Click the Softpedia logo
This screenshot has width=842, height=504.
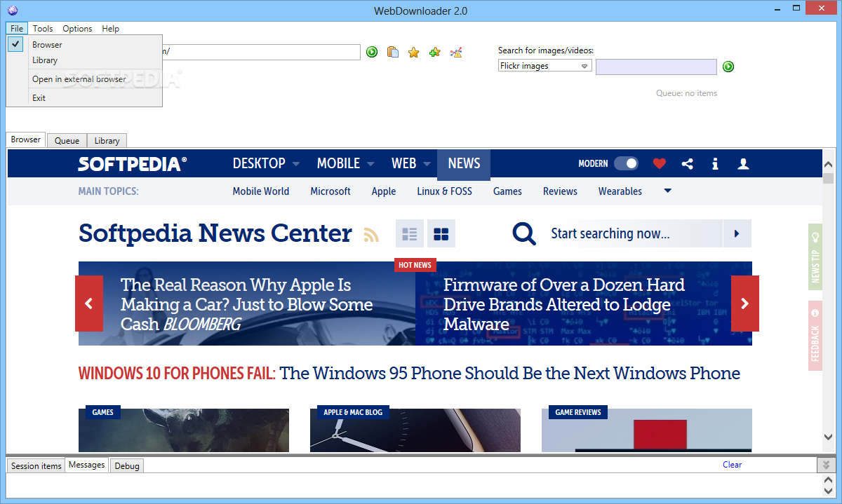tap(133, 164)
